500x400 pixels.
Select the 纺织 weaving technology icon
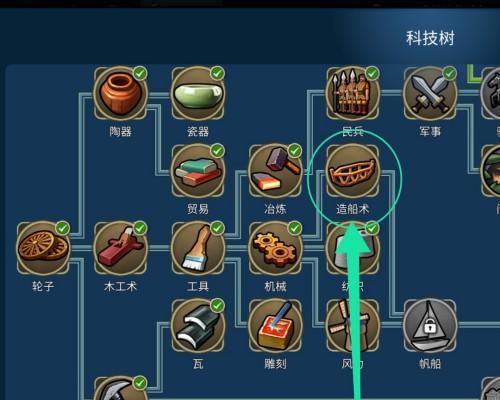(353, 248)
